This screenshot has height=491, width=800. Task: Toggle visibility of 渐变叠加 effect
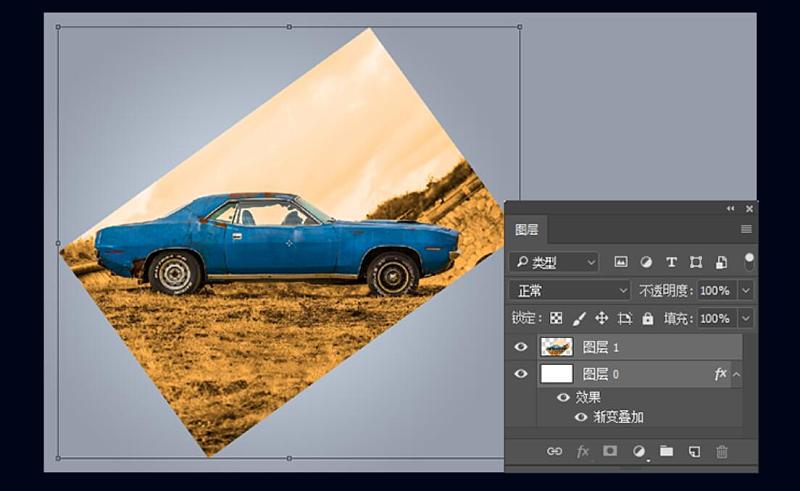click(x=580, y=417)
